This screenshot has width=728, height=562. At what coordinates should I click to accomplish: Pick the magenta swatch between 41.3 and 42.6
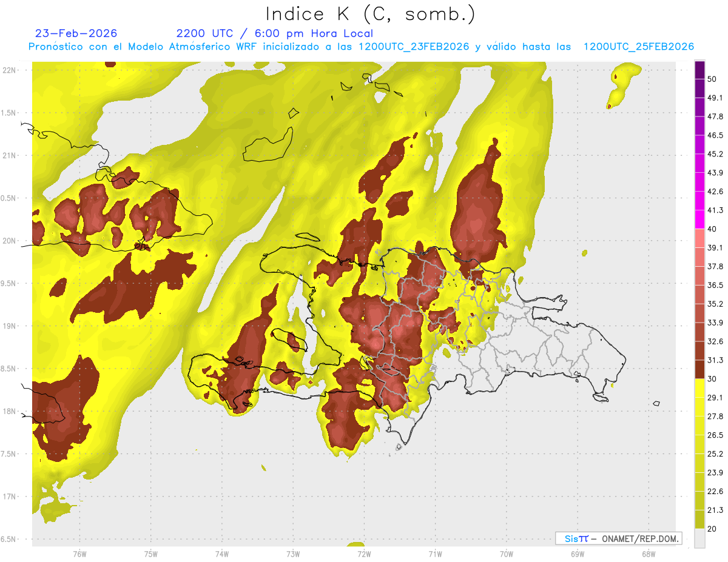[x=699, y=201]
